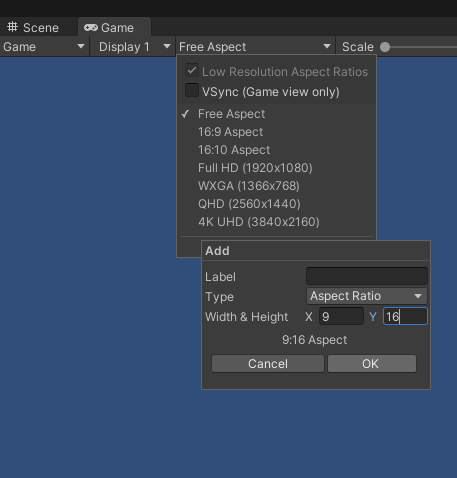Viewport: 457px width, 478px height.
Task: Click the Add dialog title
Action: (217, 251)
